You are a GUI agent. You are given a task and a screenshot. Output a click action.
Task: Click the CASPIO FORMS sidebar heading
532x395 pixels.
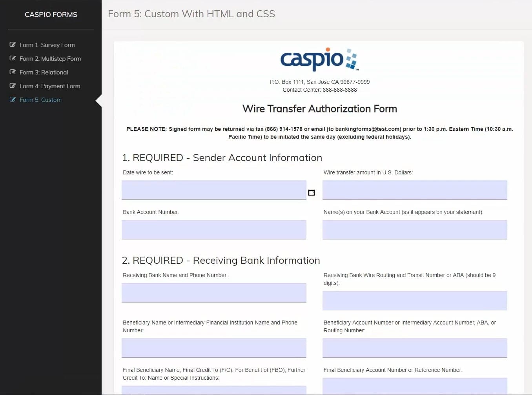click(51, 14)
